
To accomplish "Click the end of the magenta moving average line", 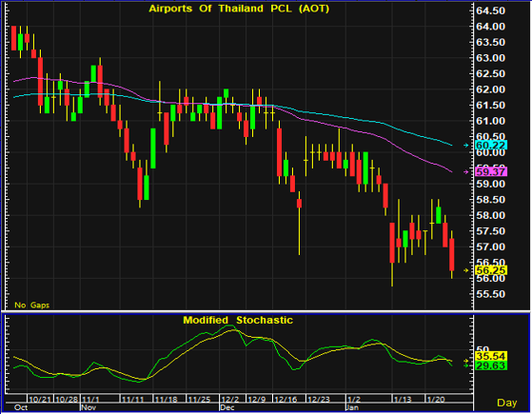I will [x=452, y=172].
